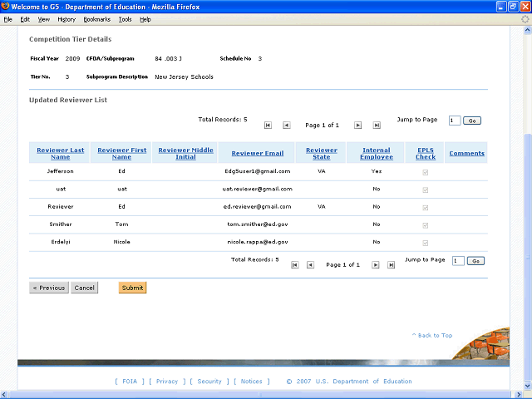Click the Back to Top link

pyautogui.click(x=432, y=335)
